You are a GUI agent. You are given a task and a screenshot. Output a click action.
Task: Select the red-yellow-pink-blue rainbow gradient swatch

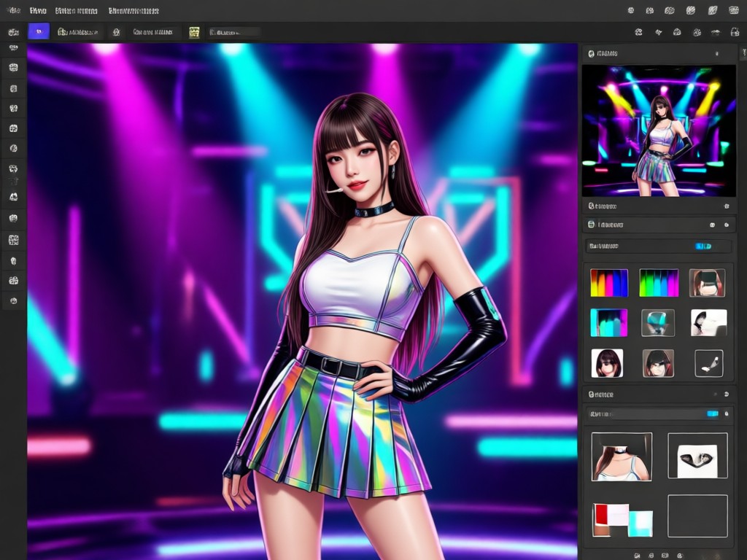click(x=609, y=283)
